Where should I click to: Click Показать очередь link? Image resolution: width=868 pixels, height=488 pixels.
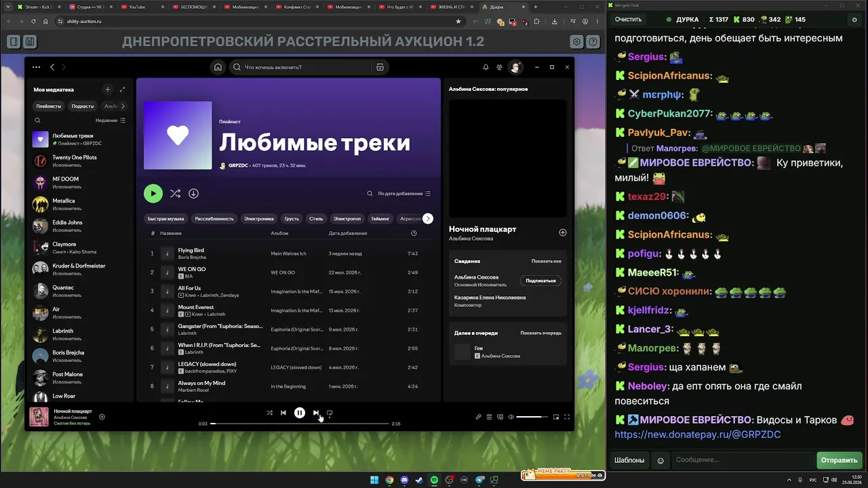coord(541,333)
